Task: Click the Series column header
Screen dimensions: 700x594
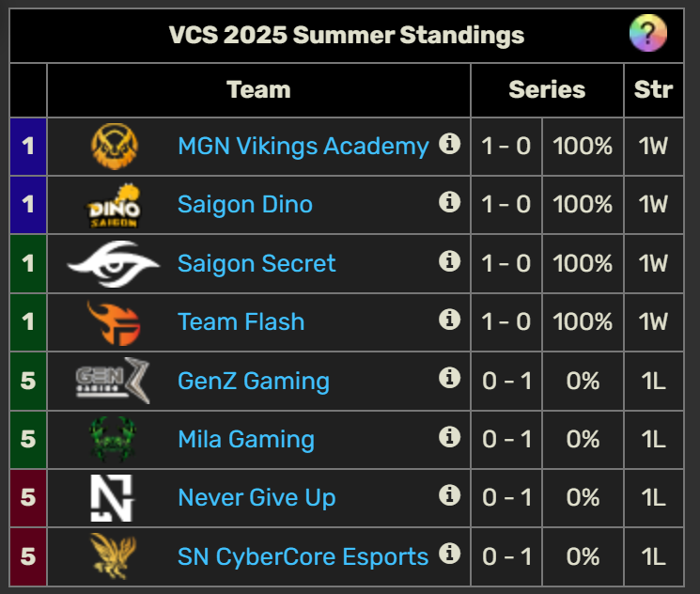Action: (547, 90)
